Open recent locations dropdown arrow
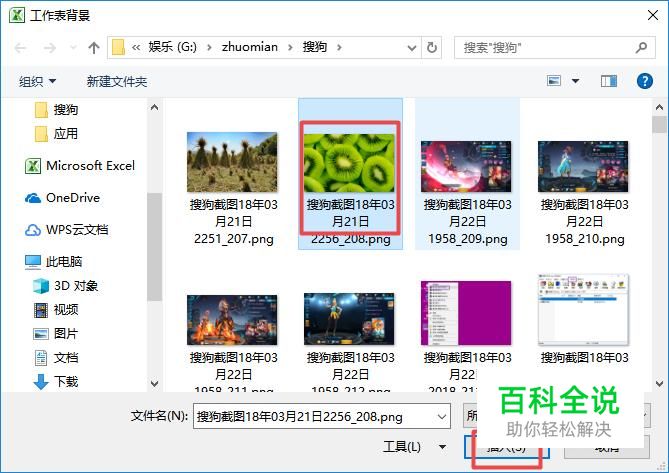669x473 pixels. 73,47
